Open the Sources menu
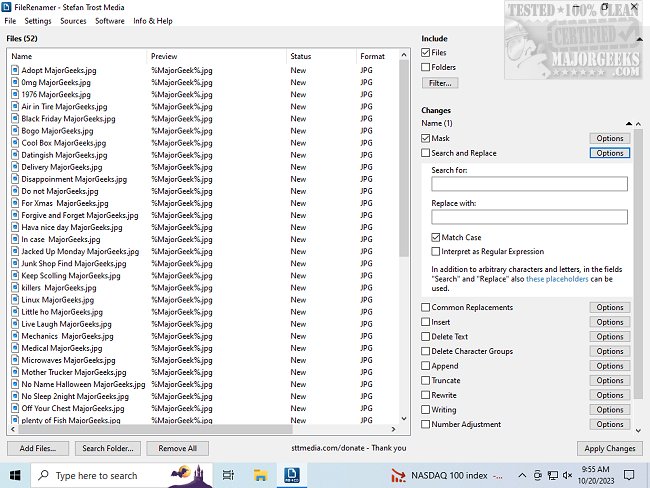650x488 pixels. (73, 21)
